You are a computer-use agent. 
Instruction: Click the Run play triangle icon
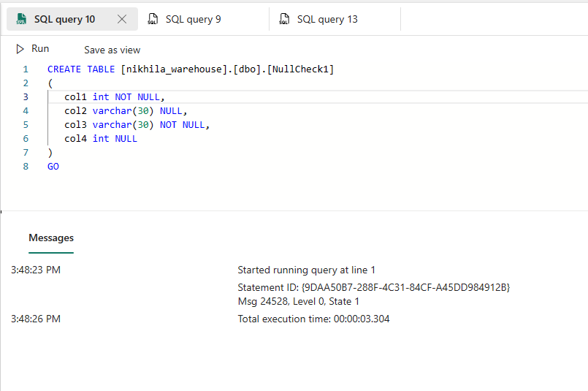(x=20, y=49)
